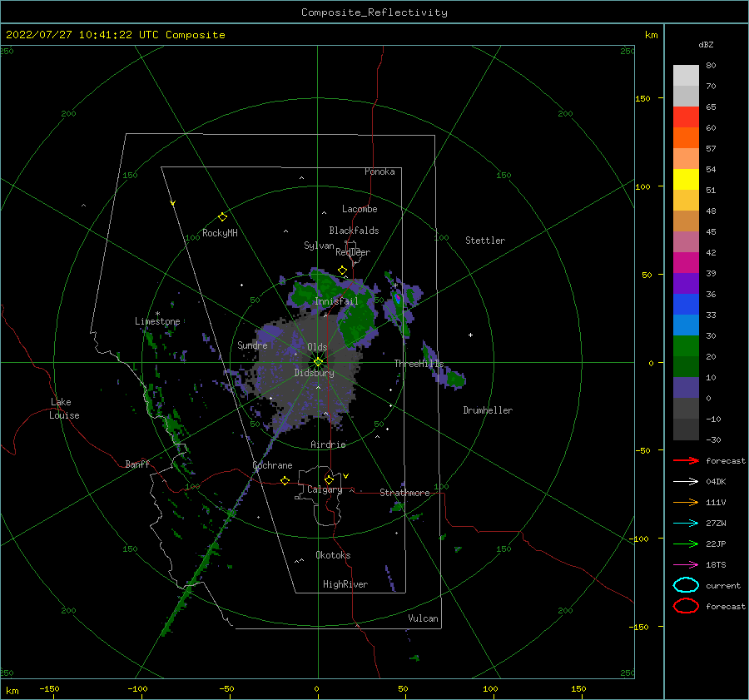Click the yellow V marker right of Calgary's diamond
Screen dimensions: 749x700
click(345, 476)
